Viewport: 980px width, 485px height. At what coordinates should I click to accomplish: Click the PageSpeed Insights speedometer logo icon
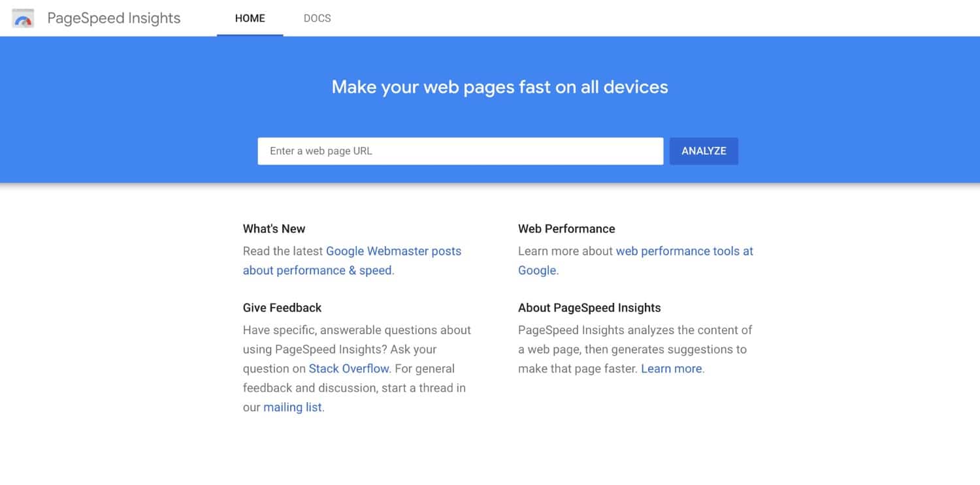coord(22,18)
